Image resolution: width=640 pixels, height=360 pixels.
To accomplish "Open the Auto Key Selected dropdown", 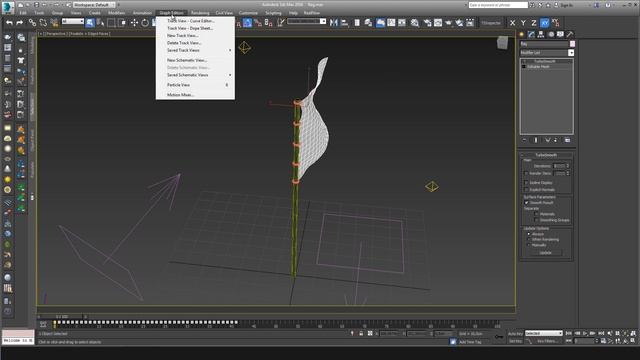I will pos(544,333).
